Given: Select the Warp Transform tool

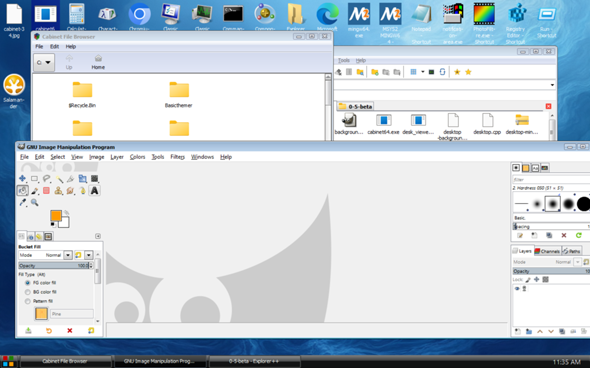Looking at the screenshot, I should pos(94,178).
